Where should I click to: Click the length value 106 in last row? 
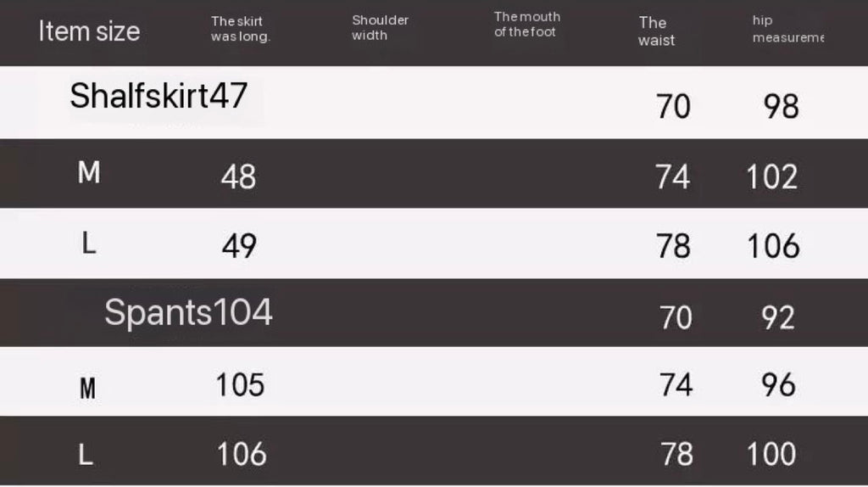pyautogui.click(x=242, y=454)
